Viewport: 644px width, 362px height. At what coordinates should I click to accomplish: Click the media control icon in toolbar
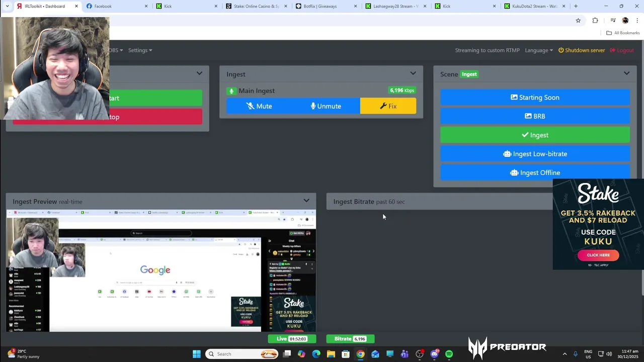613,21
